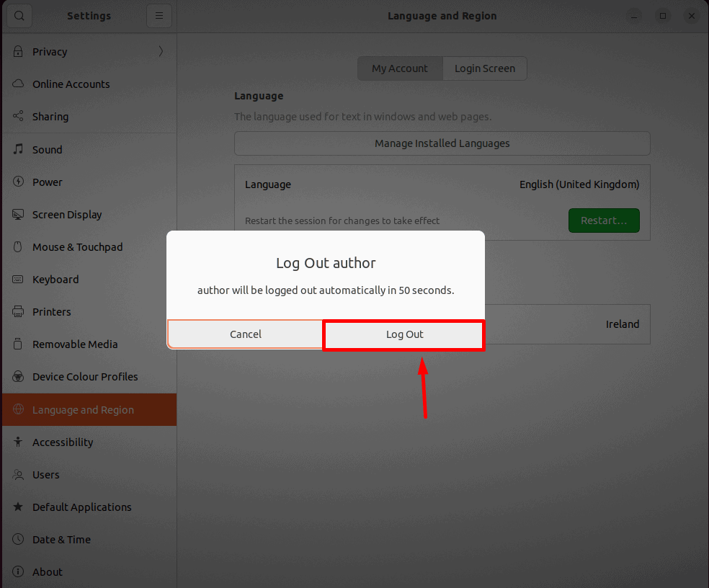This screenshot has width=709, height=588.
Task: Confirm with the Log Out button
Action: 403,334
